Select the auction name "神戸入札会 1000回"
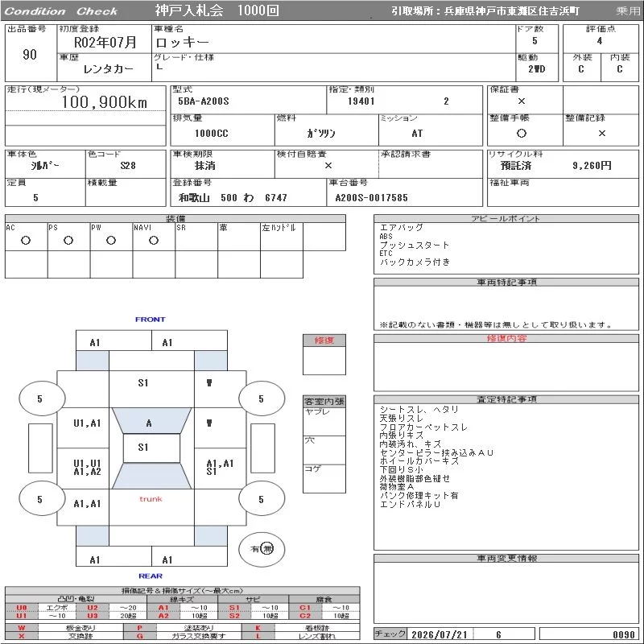 click(x=217, y=10)
